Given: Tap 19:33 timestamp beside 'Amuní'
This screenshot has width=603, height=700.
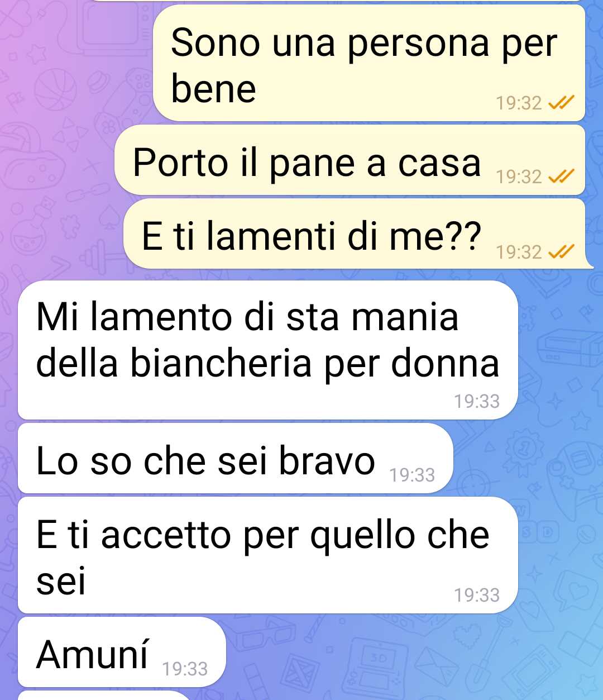Looking at the screenshot, I should click(x=185, y=669).
